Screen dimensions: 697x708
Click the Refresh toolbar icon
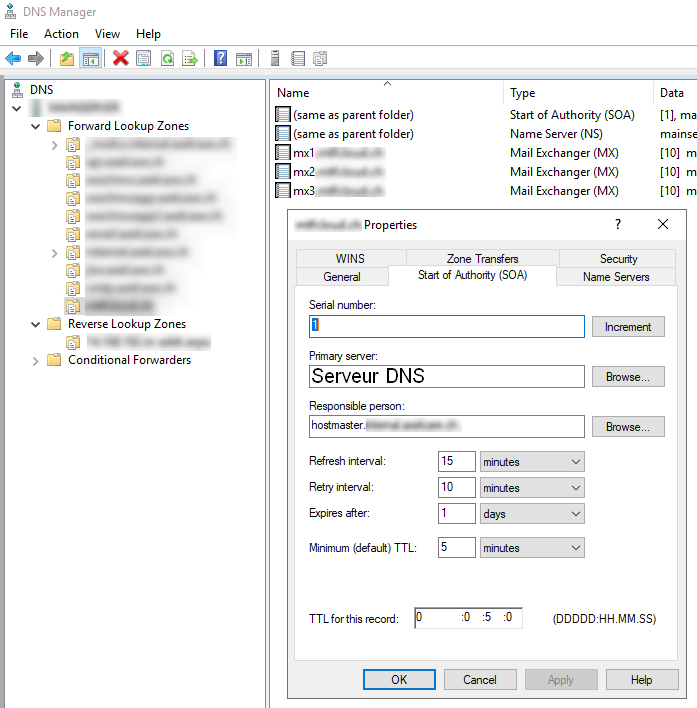pyautogui.click(x=167, y=59)
